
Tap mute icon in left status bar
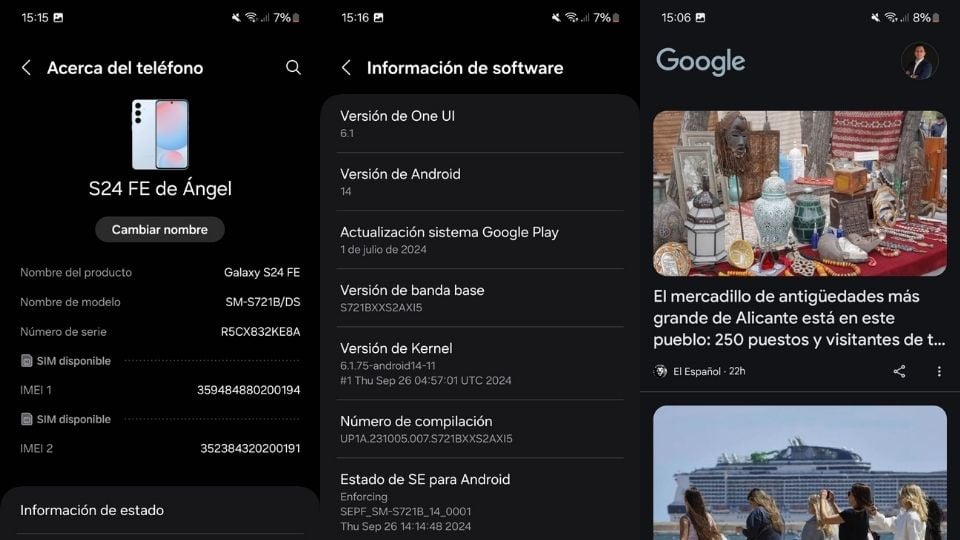point(236,18)
